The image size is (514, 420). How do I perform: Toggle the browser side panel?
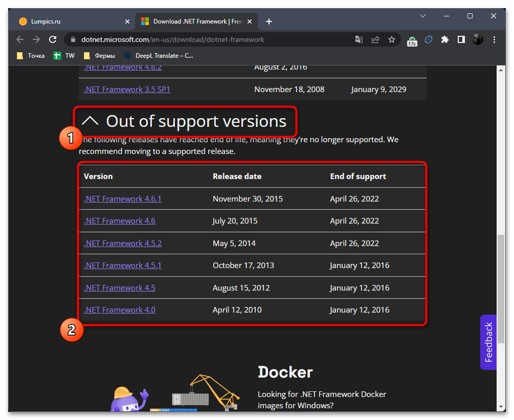[461, 40]
